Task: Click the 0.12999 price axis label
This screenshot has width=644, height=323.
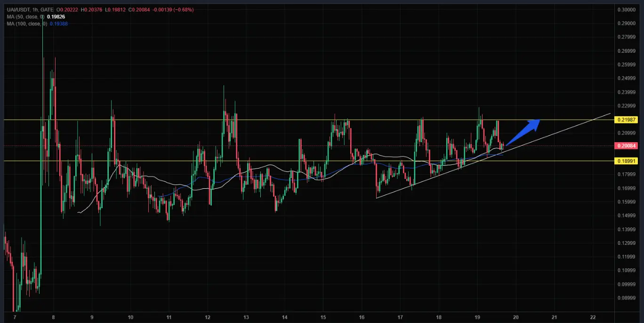Action: 626,243
